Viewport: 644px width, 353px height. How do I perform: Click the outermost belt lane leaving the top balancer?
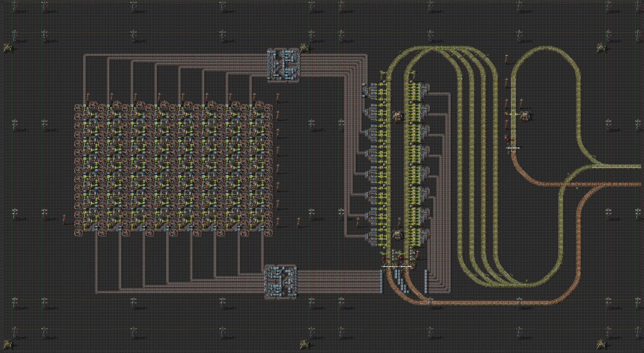[333, 55]
